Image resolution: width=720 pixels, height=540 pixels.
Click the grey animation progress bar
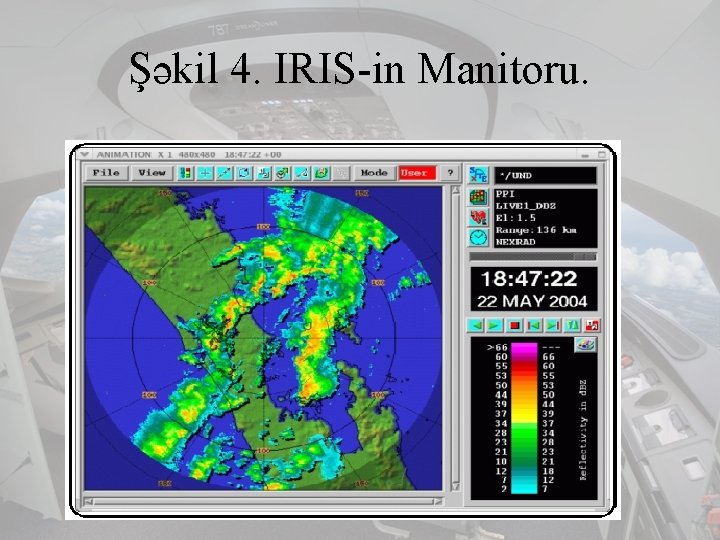533,257
